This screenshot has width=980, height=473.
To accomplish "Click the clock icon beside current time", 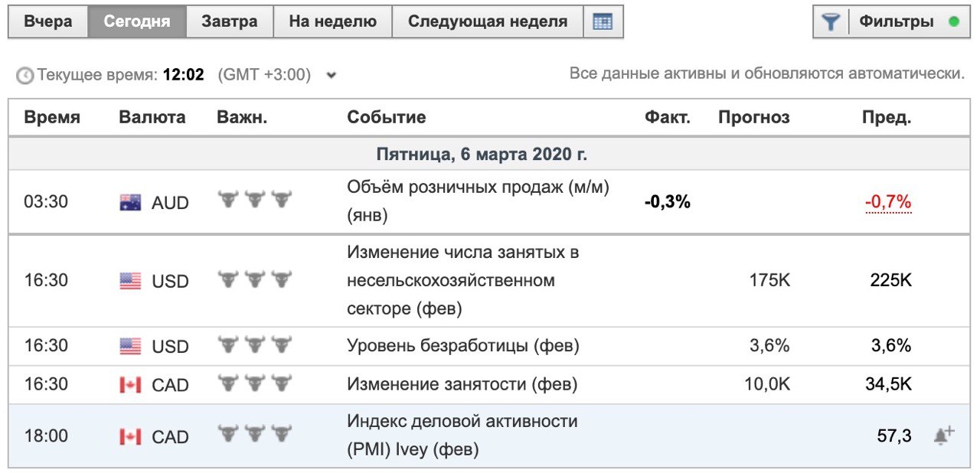I will click(25, 75).
